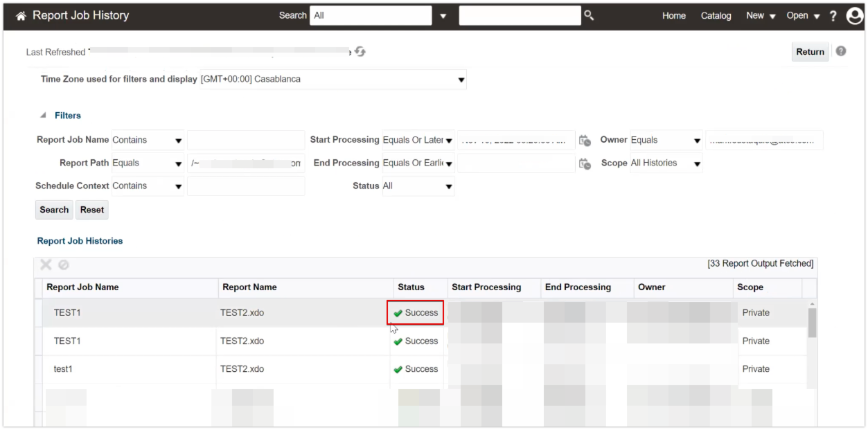Click the cancel job icon above the table
The image size is (868, 430).
pyautogui.click(x=64, y=265)
